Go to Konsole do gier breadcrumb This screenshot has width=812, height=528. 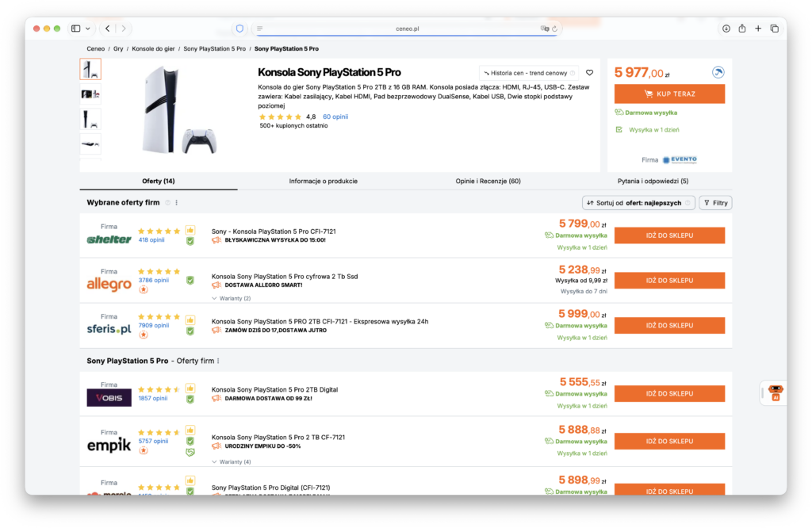(x=153, y=48)
